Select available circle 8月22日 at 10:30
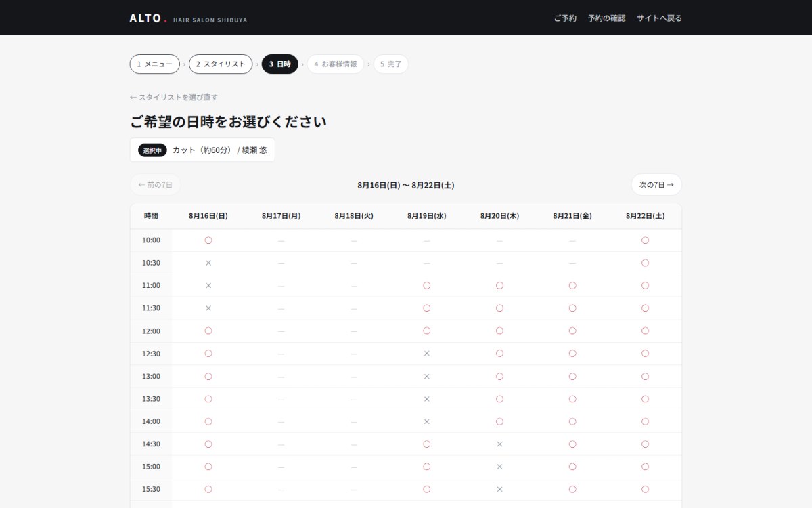This screenshot has height=508, width=812. click(645, 263)
